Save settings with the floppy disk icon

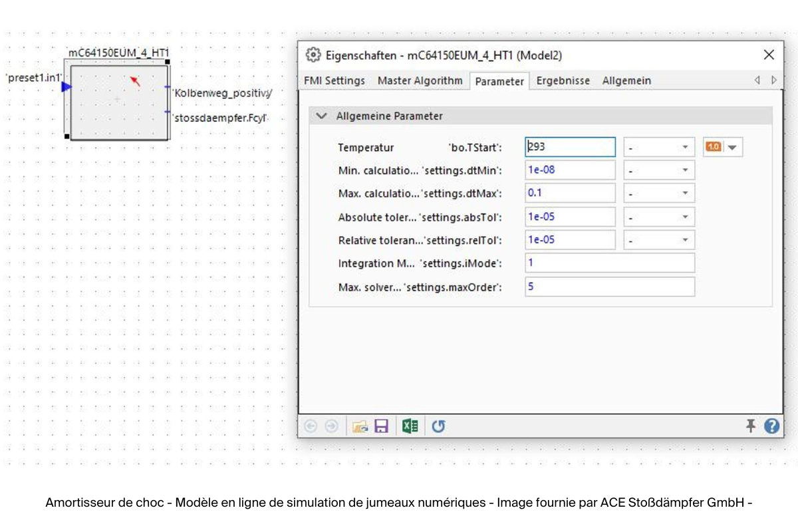tap(381, 426)
